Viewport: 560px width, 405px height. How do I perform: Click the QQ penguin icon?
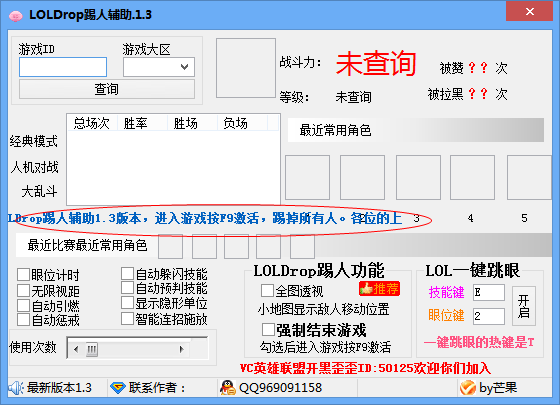click(228, 388)
